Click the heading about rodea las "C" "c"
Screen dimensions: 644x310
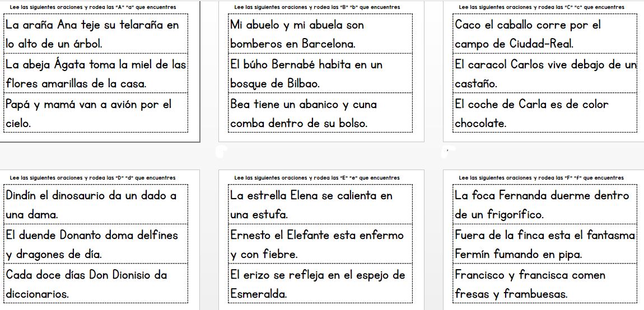(x=542, y=7)
